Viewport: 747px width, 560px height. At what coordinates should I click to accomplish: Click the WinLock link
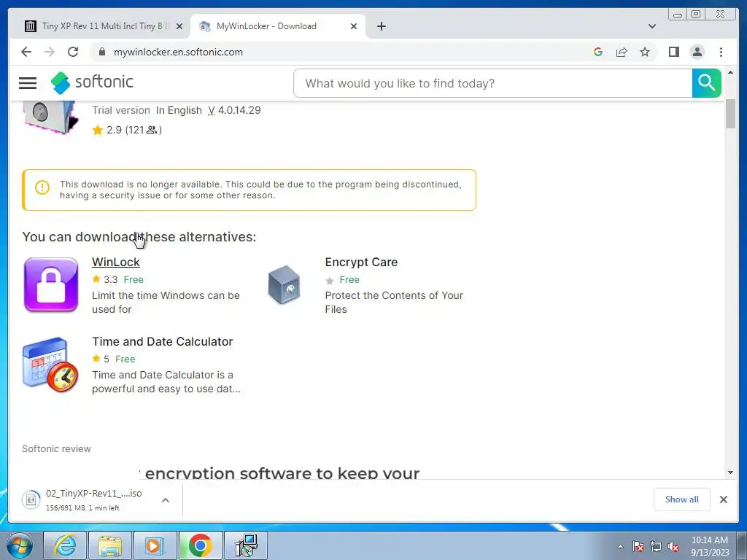(116, 262)
